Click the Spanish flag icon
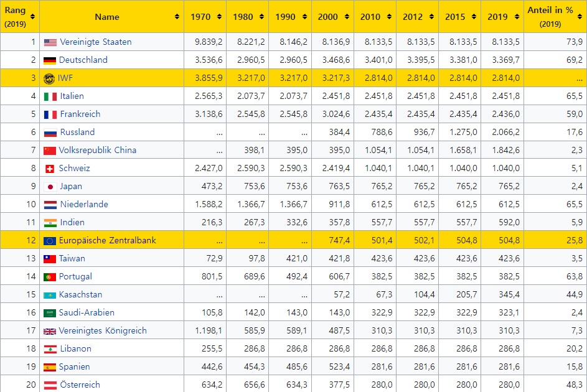The height and width of the screenshot is (392, 587). tap(50, 367)
